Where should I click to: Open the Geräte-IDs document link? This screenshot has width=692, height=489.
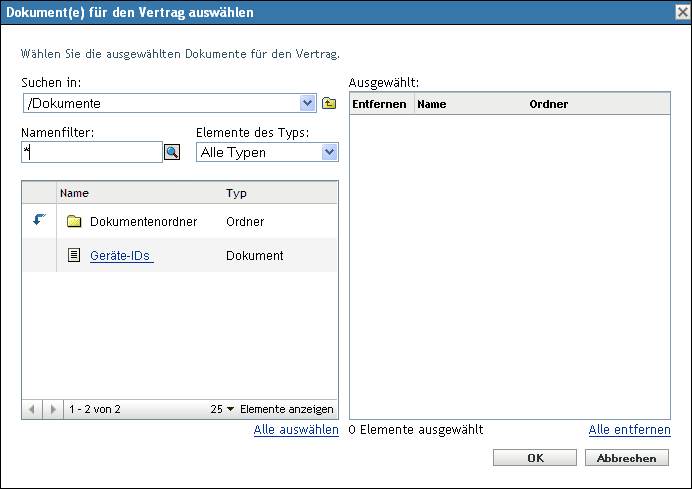tap(120, 255)
